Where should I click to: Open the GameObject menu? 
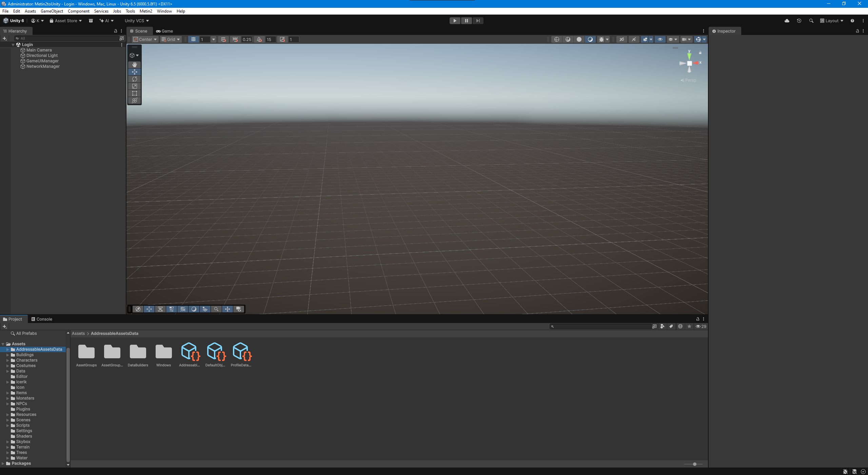pos(52,11)
